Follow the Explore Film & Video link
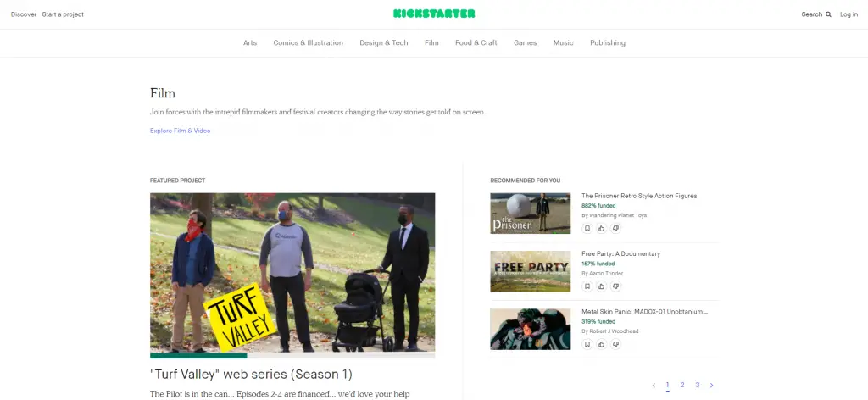The width and height of the screenshot is (868, 400). pos(180,131)
